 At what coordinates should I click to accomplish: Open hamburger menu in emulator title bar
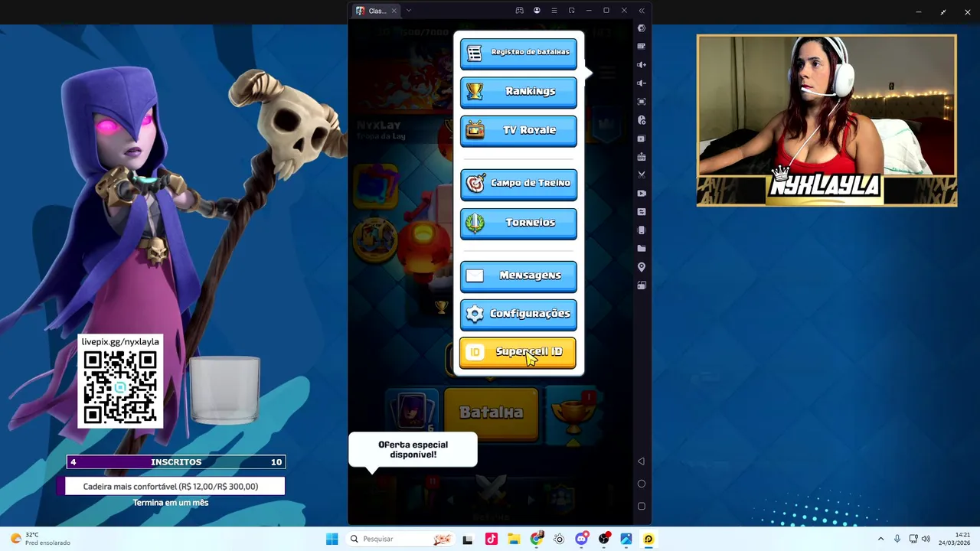[x=554, y=11]
